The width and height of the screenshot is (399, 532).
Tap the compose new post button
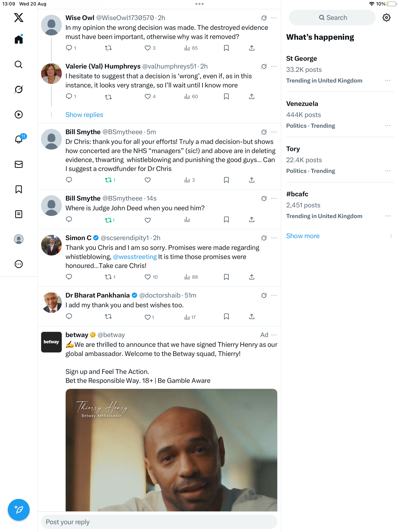(19, 509)
